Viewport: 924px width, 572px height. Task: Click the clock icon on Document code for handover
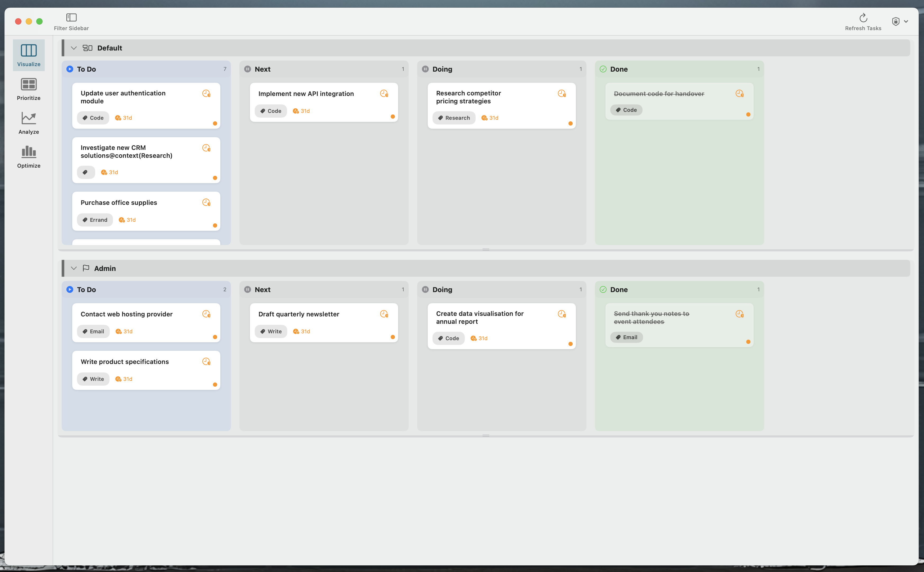click(x=740, y=94)
